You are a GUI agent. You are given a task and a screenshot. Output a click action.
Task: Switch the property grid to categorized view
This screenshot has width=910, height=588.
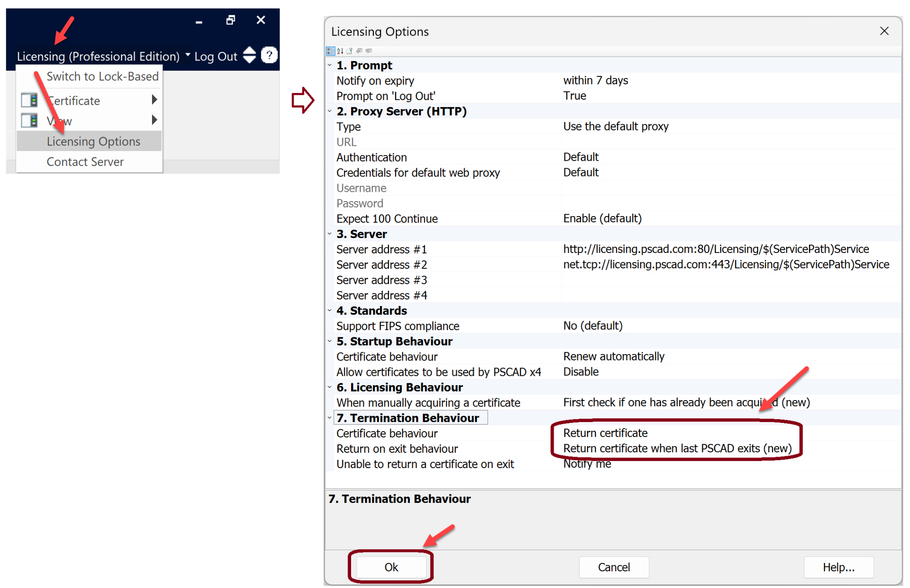click(330, 51)
